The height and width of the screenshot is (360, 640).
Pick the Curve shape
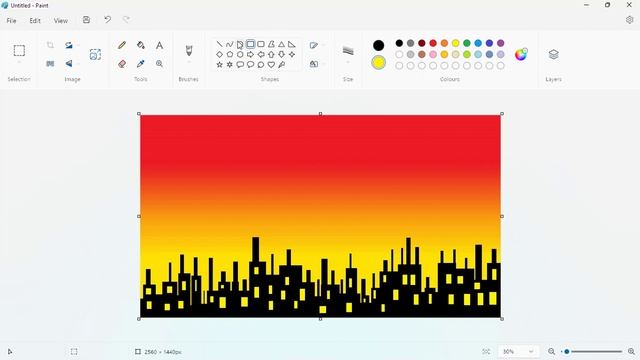pos(230,44)
